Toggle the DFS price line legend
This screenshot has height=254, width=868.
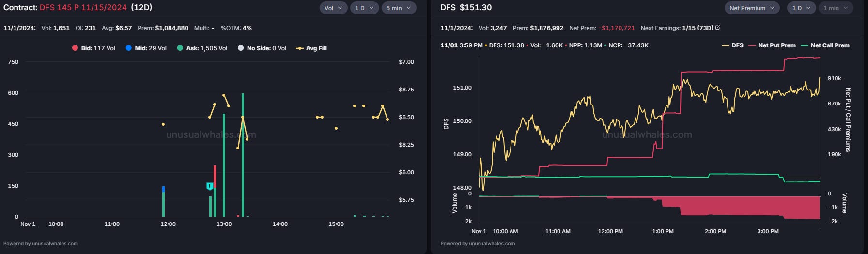(x=732, y=45)
